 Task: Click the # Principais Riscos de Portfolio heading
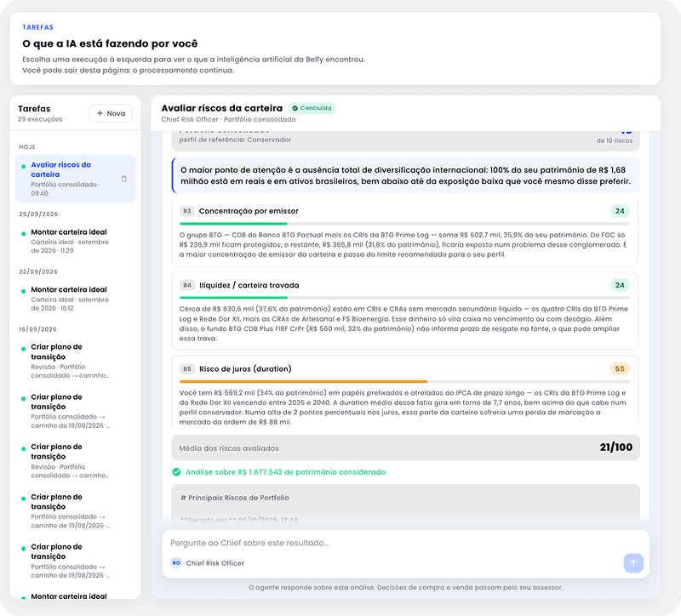tap(235, 498)
